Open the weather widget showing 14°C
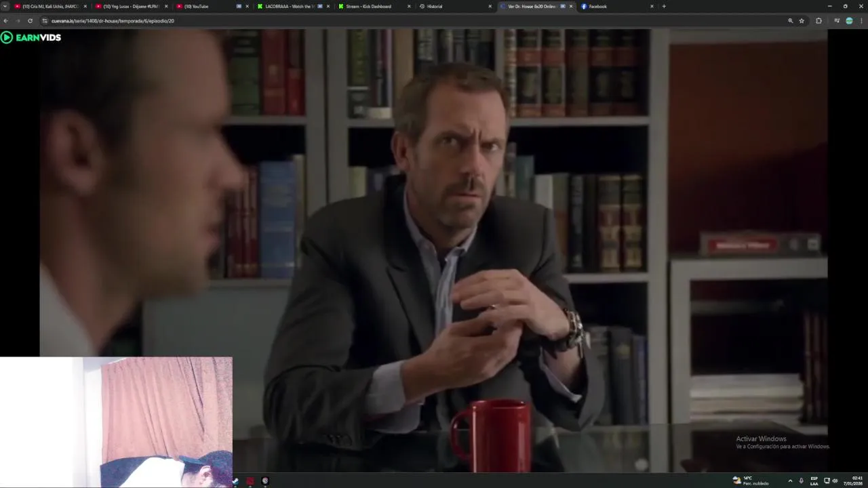 point(750,481)
